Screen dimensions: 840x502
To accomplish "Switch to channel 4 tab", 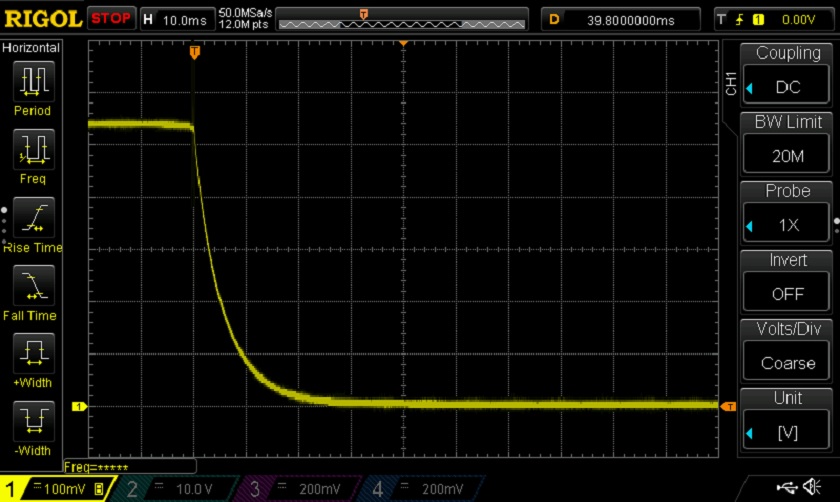I will coord(418,488).
